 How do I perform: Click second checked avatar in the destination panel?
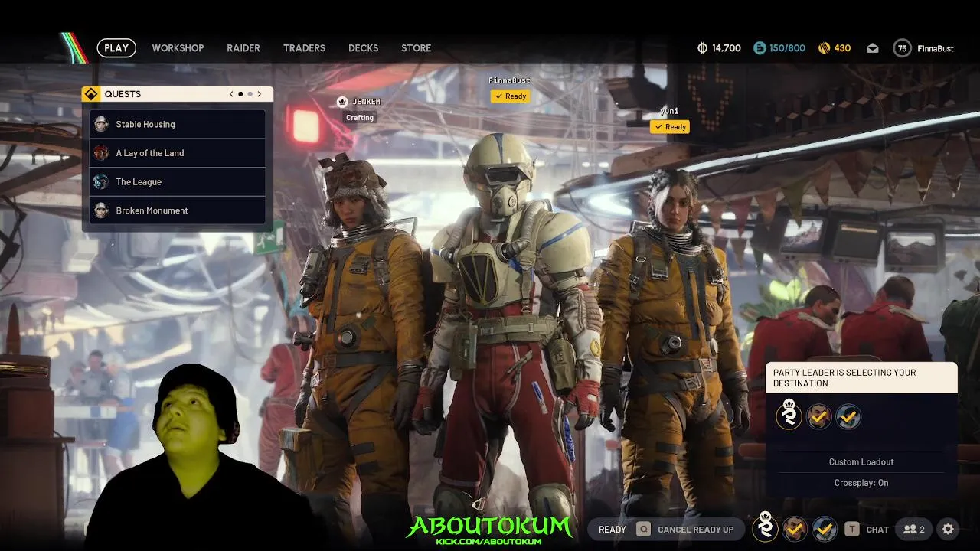pos(818,417)
